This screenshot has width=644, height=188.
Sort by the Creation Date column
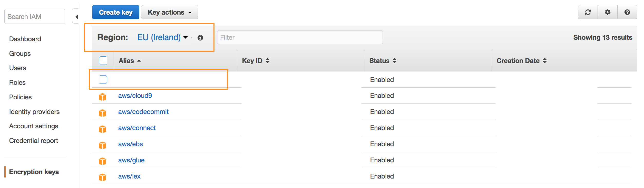521,61
